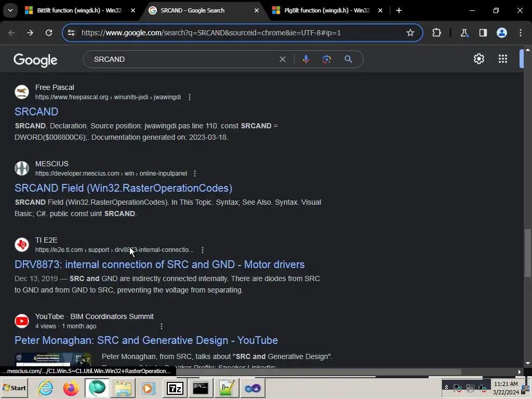Open the SRCAND Free Pascal result

coord(36,112)
